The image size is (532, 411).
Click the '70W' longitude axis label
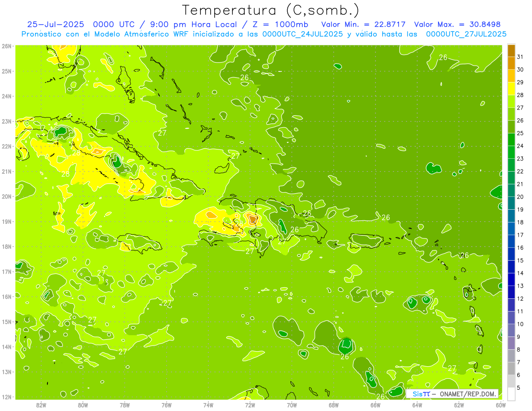pyautogui.click(x=292, y=405)
